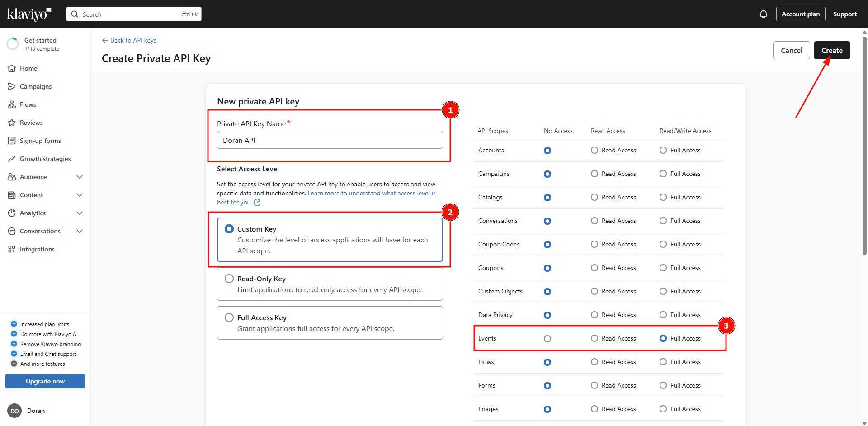Open the notifications bell
The image size is (868, 426).
(764, 14)
